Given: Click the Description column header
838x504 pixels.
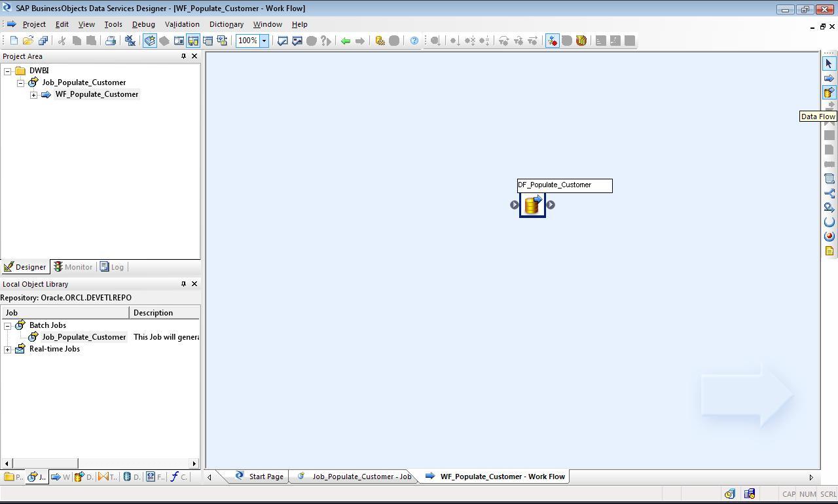Looking at the screenshot, I should tap(165, 313).
